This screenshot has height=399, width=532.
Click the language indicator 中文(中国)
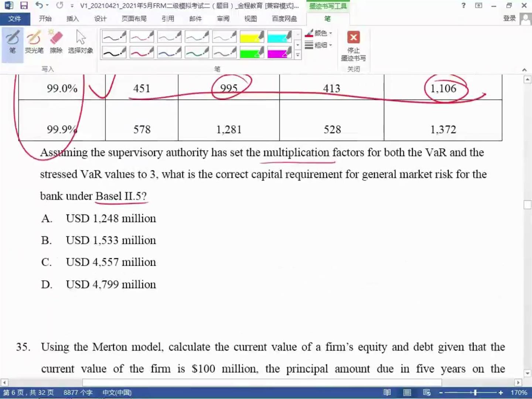click(x=117, y=392)
